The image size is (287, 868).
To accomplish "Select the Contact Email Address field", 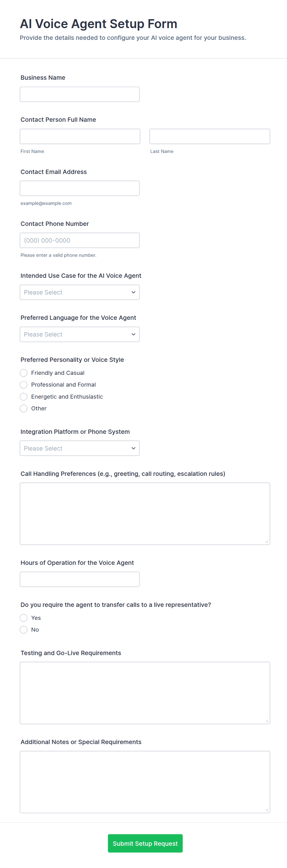I will coord(79,188).
